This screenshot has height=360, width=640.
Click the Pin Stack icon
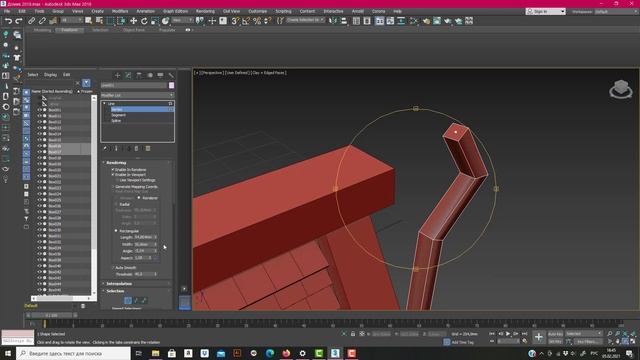click(x=105, y=149)
